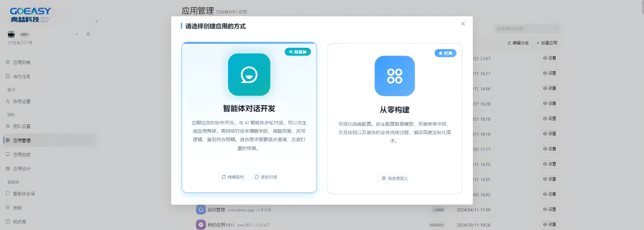
Task: Click the 从零构建 description paragraph
Action: (394, 132)
